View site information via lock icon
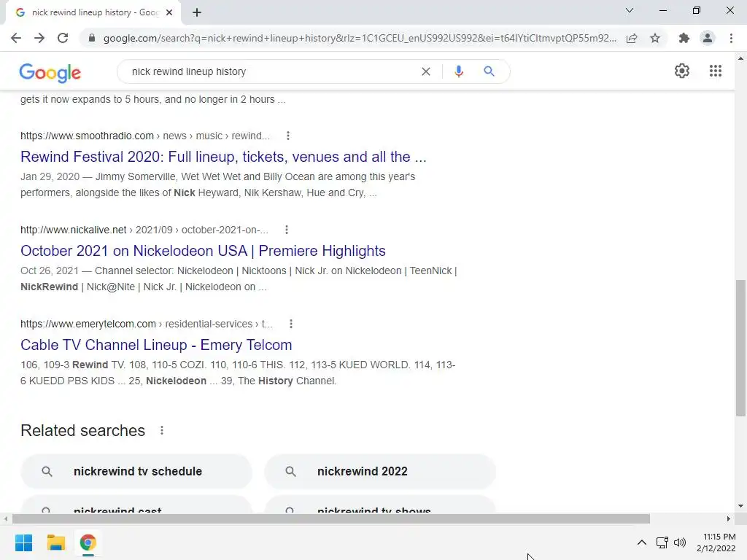This screenshot has height=560, width=747. coord(92,38)
